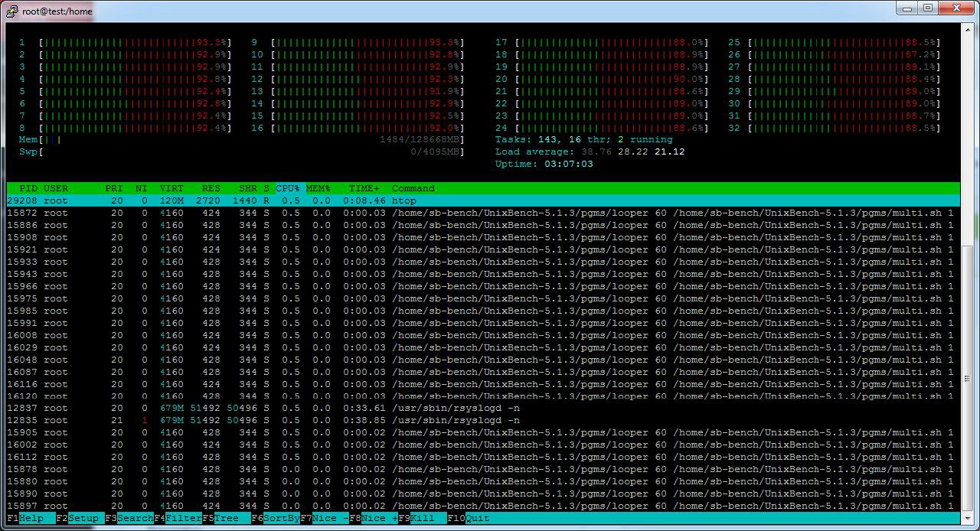Click the Tasks: 143 summary line
Viewport: 980px width, 531px height.
[x=584, y=140]
